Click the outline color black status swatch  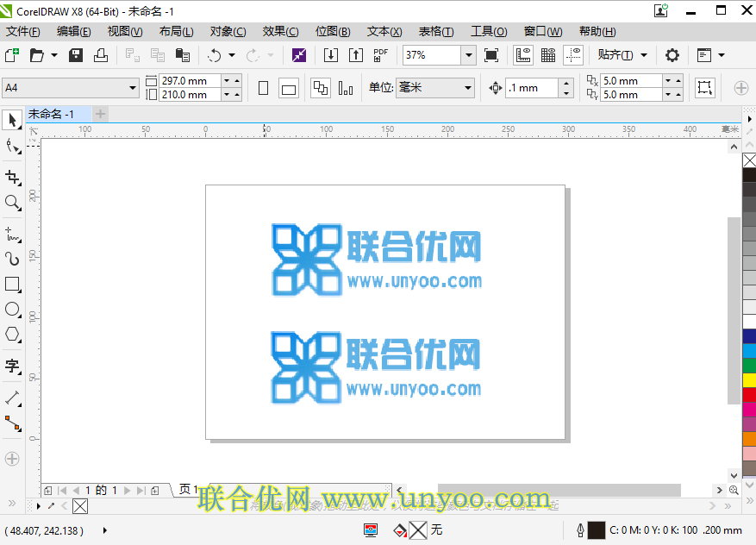click(x=597, y=530)
